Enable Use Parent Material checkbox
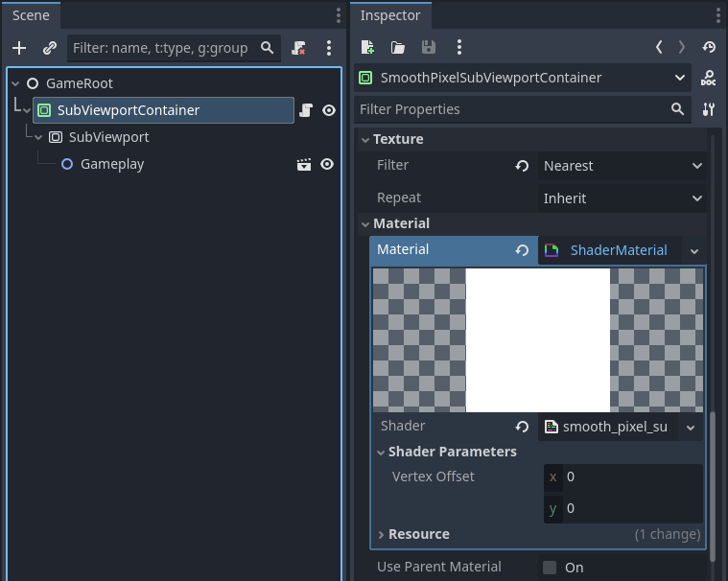 (550, 567)
